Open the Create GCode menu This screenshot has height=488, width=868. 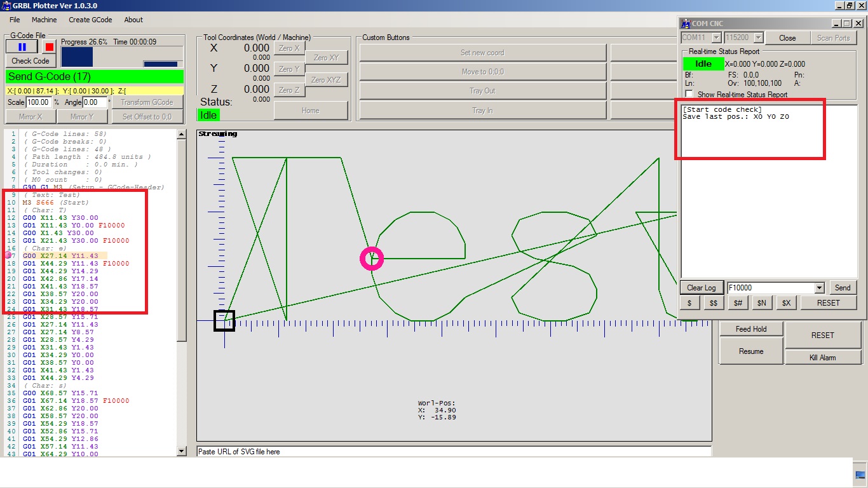point(90,20)
